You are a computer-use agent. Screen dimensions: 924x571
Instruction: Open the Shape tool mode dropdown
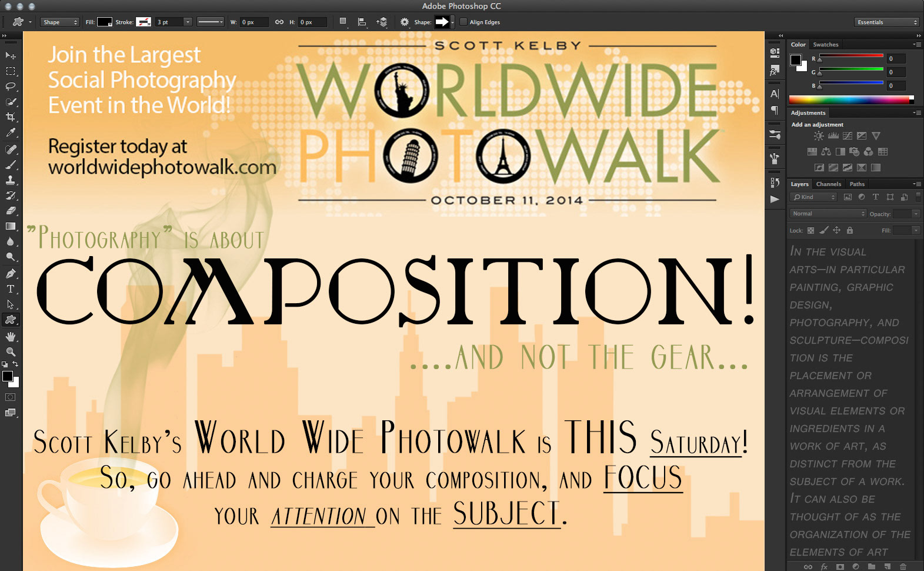point(60,22)
